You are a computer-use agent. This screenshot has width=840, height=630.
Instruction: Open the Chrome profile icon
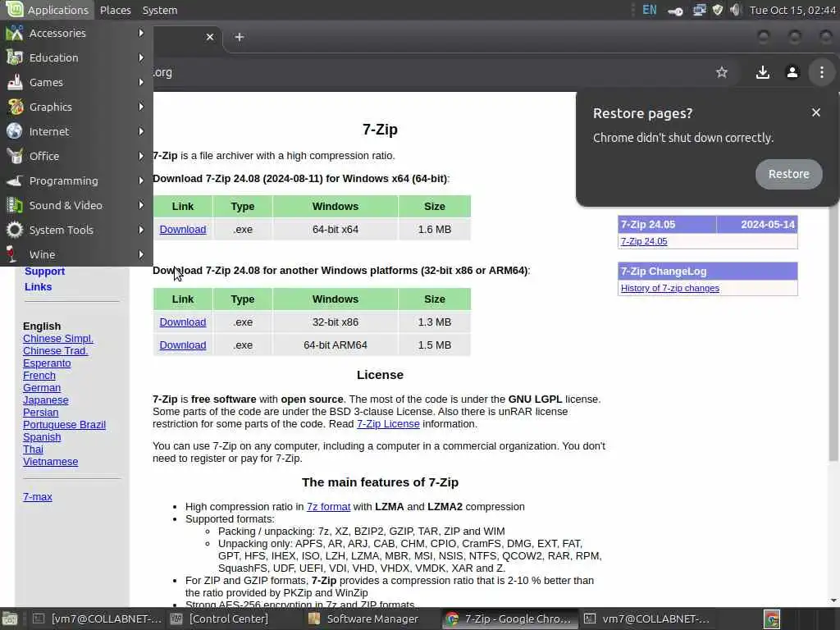click(792, 72)
